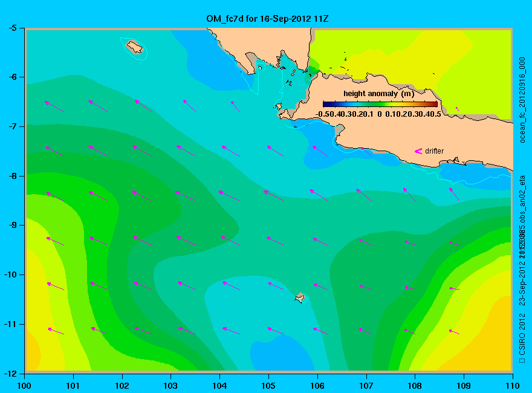Click the longitude tick label 107
Image resolution: width=532 pixels, height=393 pixels.
click(x=366, y=386)
